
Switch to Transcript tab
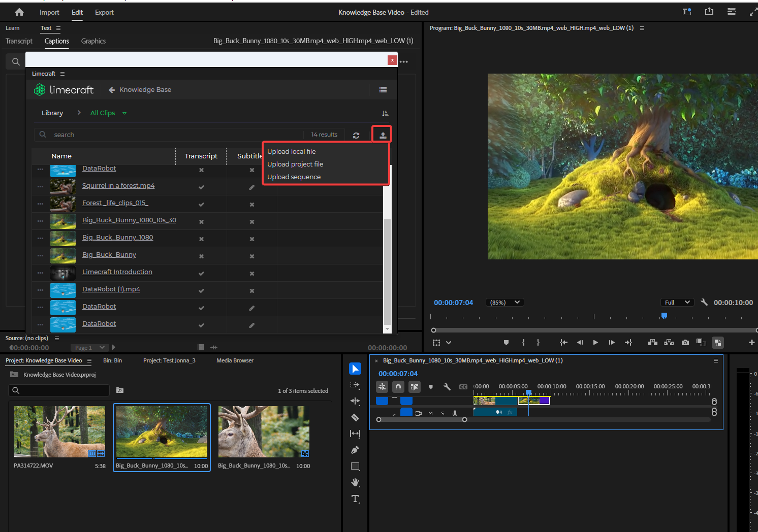(x=19, y=41)
